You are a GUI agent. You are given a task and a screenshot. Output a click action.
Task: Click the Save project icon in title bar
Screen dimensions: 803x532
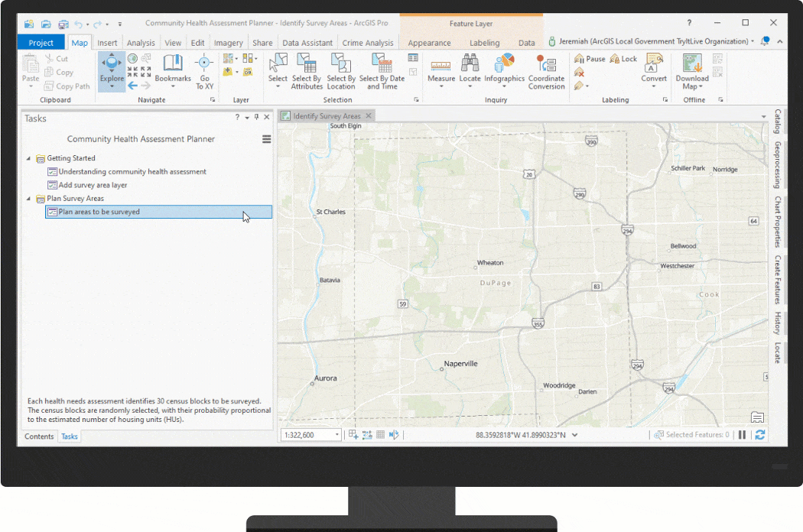pyautogui.click(x=63, y=24)
